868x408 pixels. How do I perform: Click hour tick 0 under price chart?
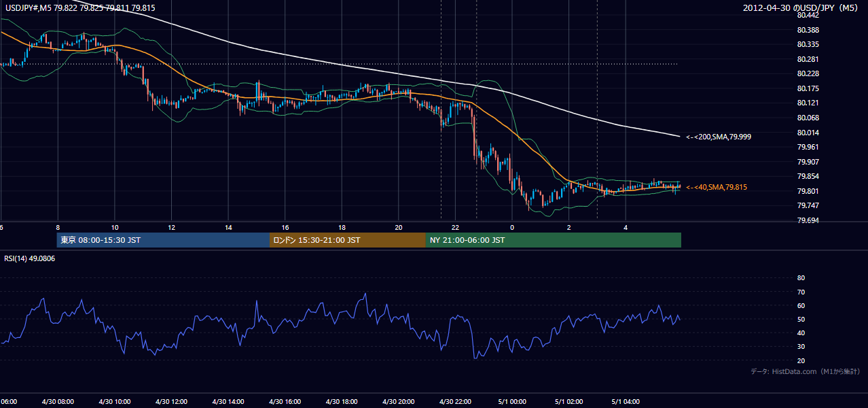tap(512, 228)
